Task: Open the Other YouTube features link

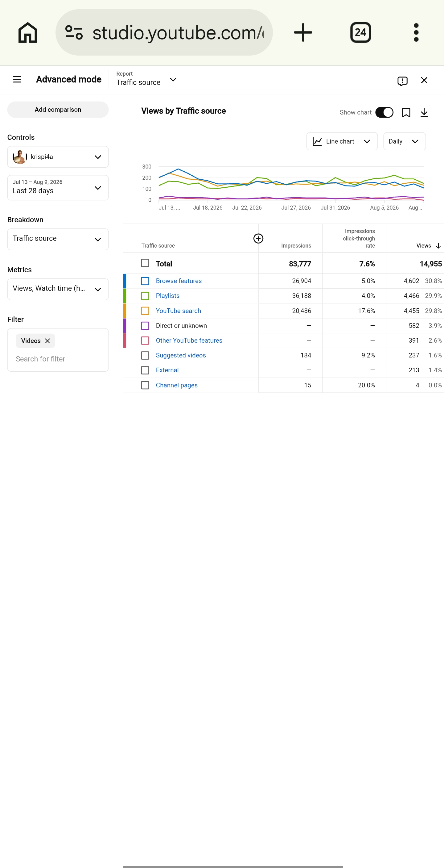Action: pos(189,341)
